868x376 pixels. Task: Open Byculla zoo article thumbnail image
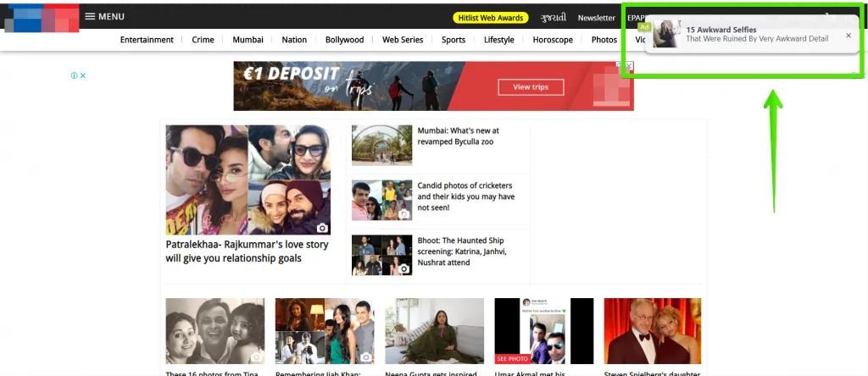tap(381, 145)
